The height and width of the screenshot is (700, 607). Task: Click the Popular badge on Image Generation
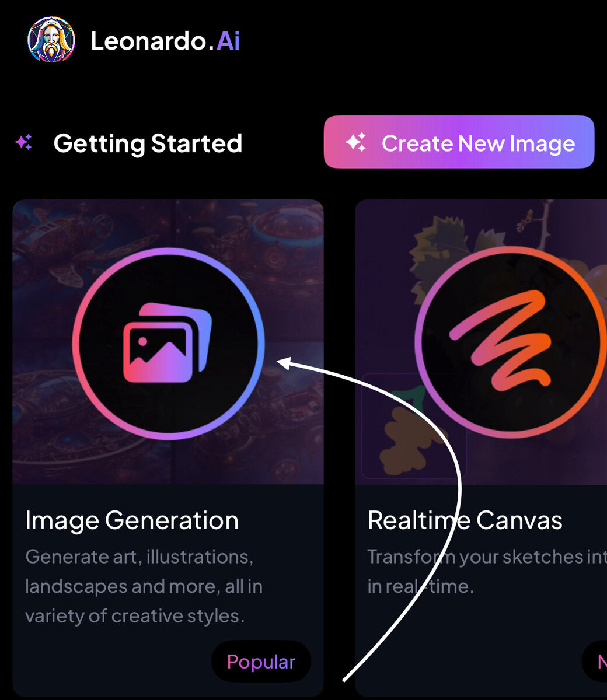coord(261,661)
